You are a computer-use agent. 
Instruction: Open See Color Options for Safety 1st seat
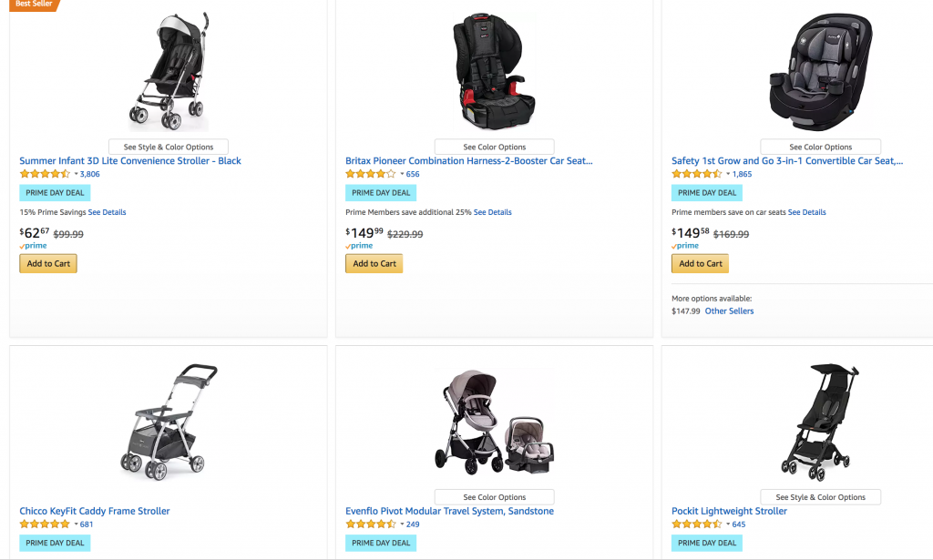pos(820,147)
